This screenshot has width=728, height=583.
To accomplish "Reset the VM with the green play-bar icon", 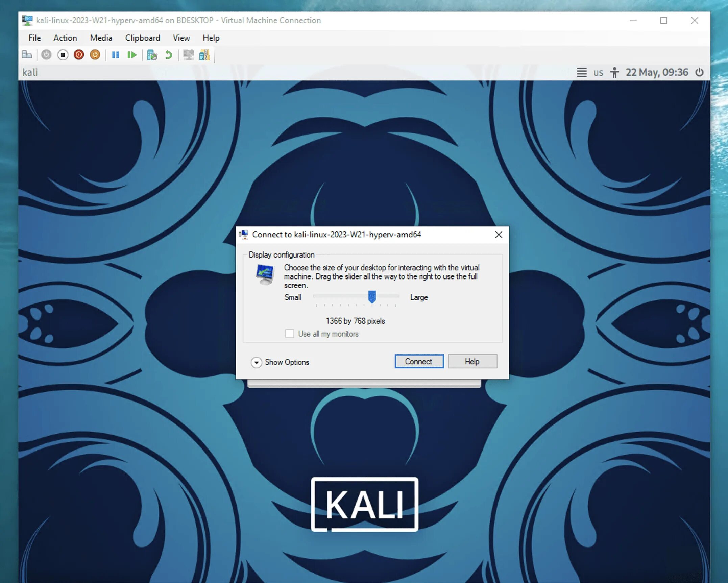I will (132, 55).
